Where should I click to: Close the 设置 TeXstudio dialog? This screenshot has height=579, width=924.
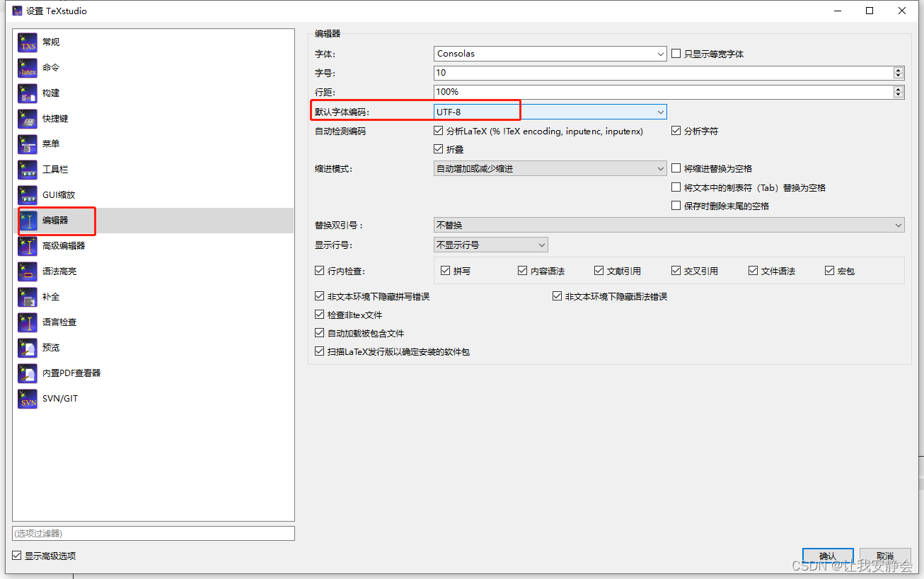click(x=902, y=11)
